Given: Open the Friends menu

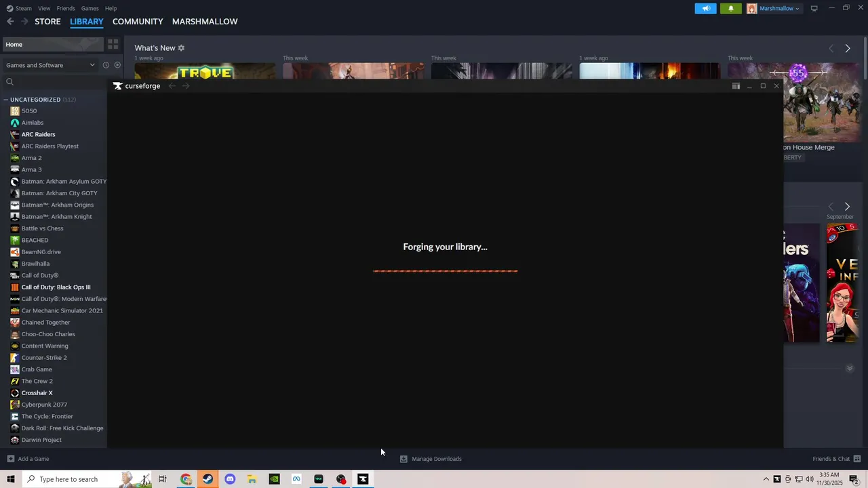Looking at the screenshot, I should pyautogui.click(x=66, y=8).
